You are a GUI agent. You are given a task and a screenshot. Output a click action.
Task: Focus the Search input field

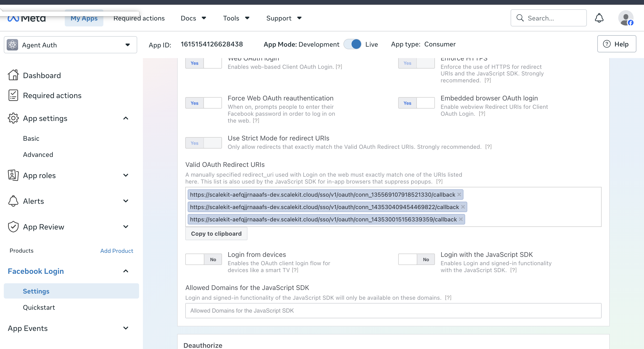[x=548, y=18]
